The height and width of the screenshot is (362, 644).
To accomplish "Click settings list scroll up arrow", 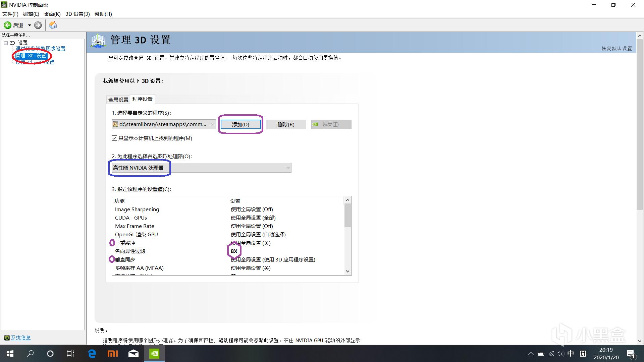I will click(347, 200).
